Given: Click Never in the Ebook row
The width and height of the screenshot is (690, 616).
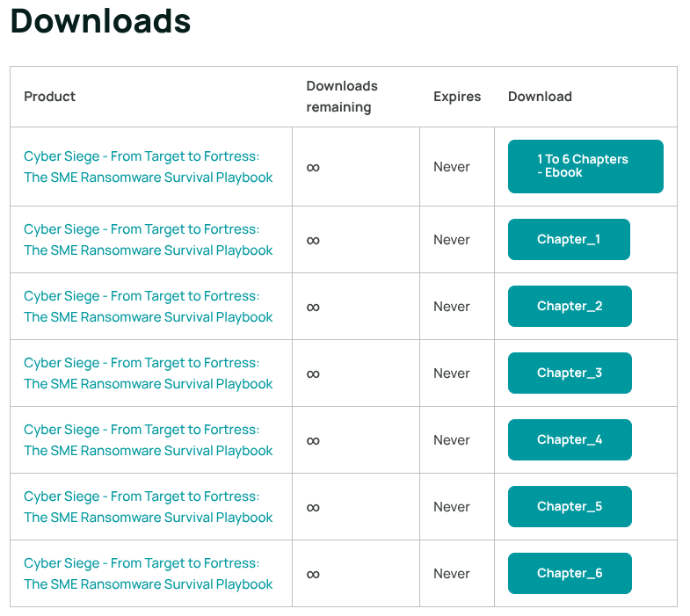Looking at the screenshot, I should (x=452, y=167).
